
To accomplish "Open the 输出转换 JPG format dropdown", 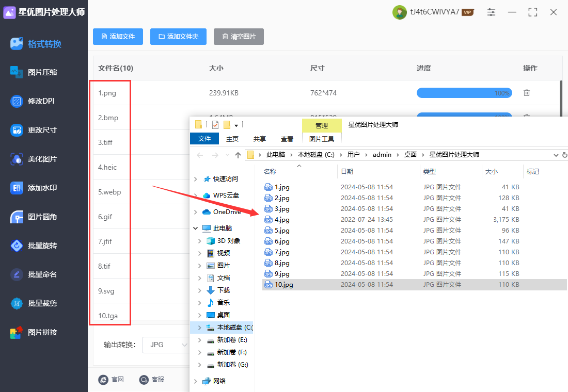I will 166,345.
